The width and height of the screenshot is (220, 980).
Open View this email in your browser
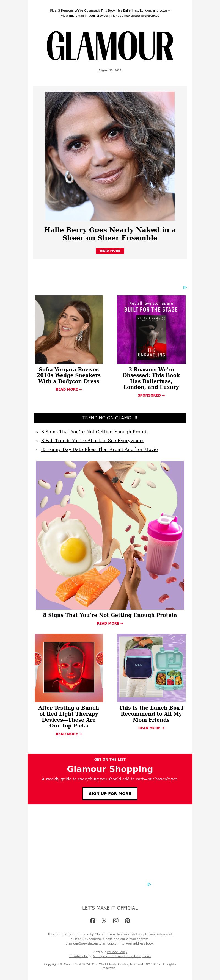(x=84, y=16)
